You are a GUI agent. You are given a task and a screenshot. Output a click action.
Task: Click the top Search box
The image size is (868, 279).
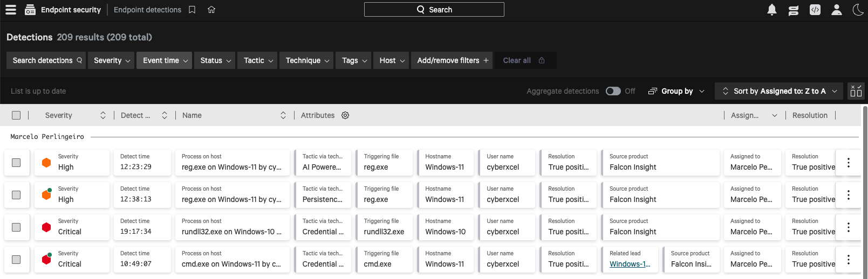[434, 10]
